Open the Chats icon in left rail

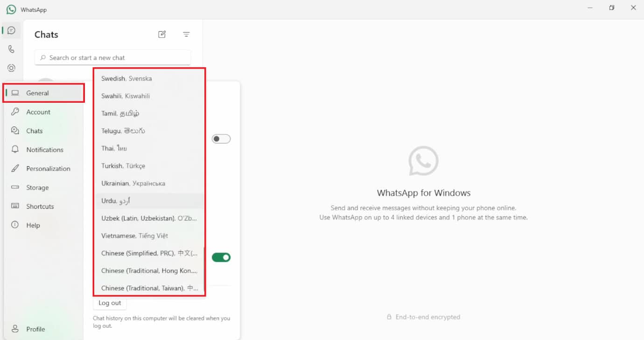click(x=12, y=30)
